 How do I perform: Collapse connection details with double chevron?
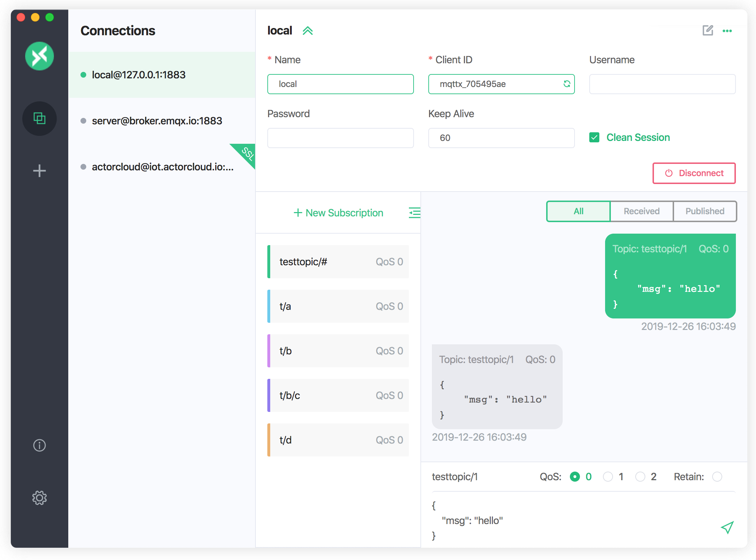(308, 31)
